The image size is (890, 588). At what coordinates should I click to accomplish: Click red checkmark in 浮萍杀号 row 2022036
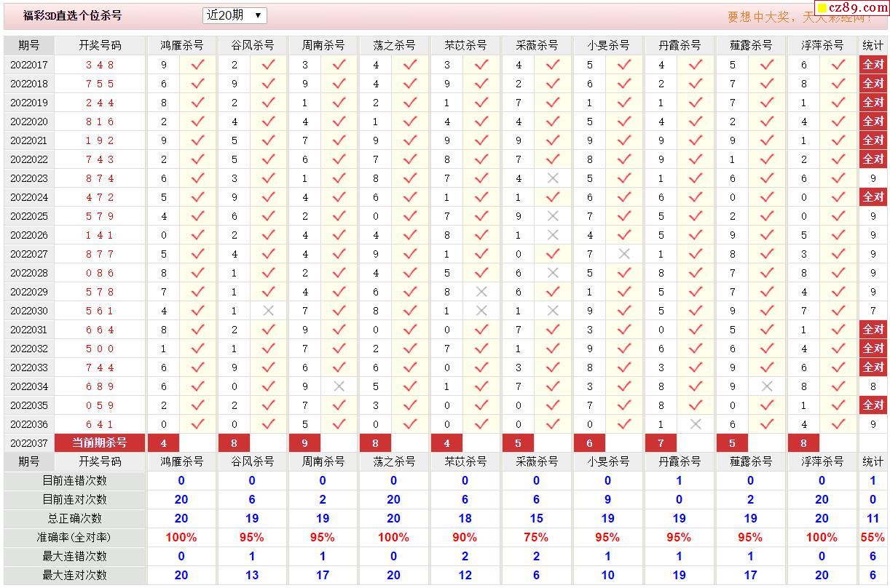click(838, 424)
